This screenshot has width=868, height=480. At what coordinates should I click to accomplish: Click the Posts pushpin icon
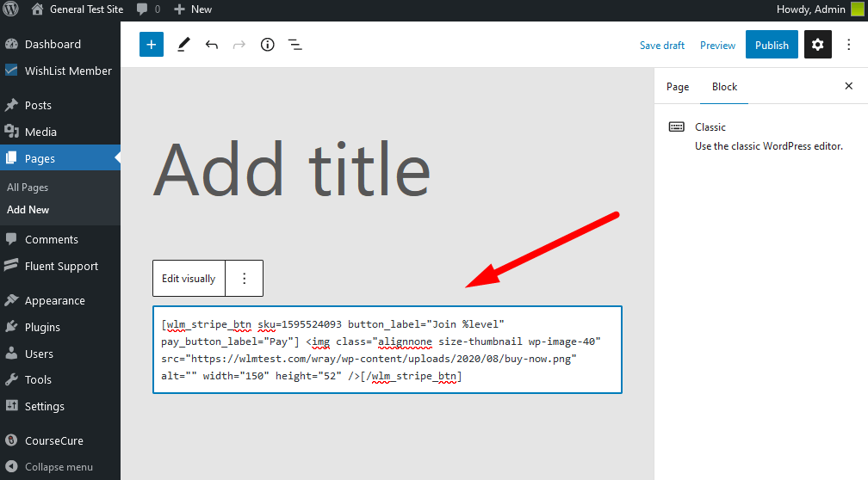click(x=12, y=105)
